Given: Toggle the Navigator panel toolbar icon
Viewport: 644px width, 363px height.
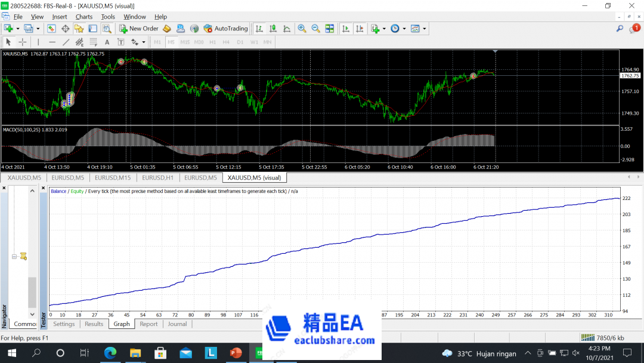Looking at the screenshot, I should 79,29.
